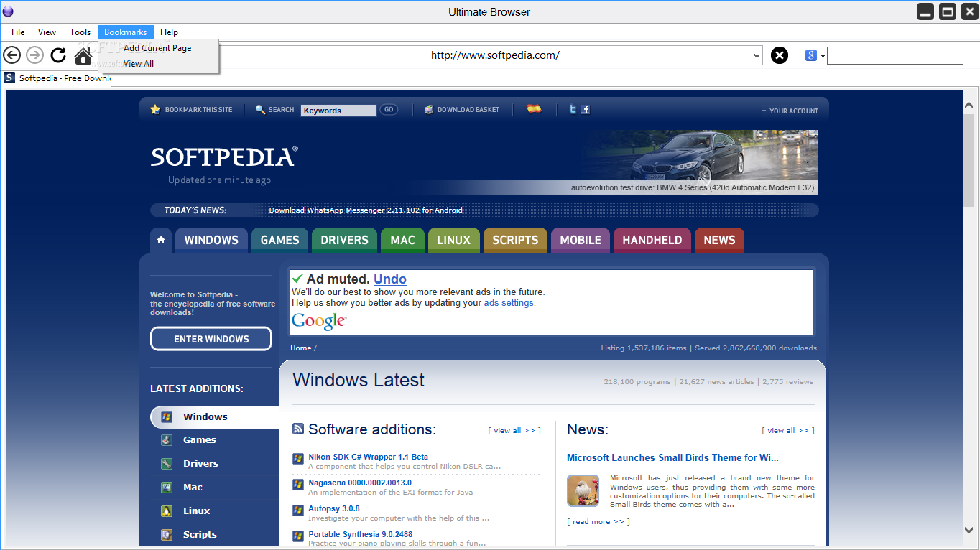Open the Tools menu
980x550 pixels.
[80, 32]
